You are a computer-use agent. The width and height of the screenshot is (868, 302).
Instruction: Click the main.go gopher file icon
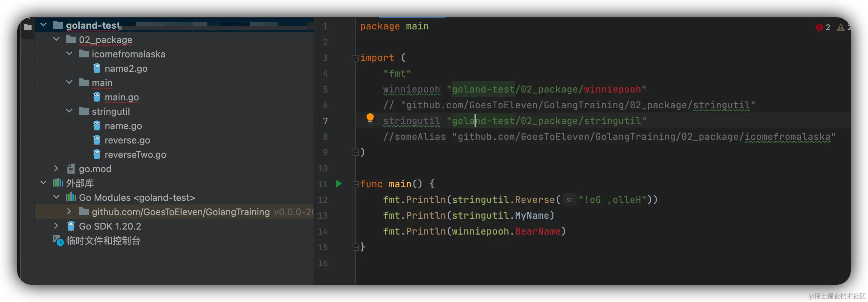tap(97, 96)
